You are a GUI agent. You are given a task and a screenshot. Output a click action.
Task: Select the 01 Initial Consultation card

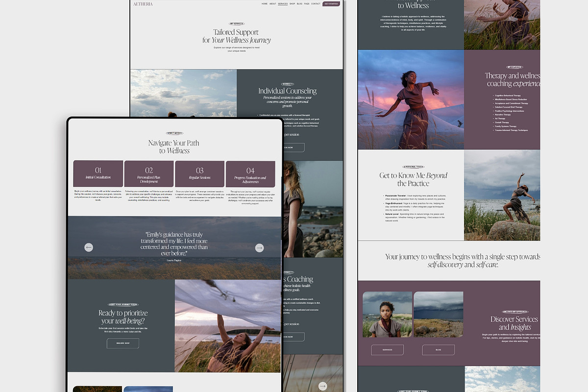click(x=98, y=173)
